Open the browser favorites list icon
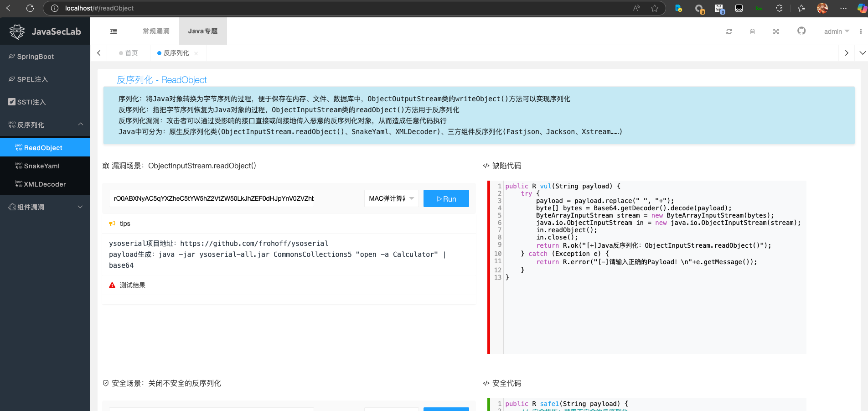 tap(801, 8)
